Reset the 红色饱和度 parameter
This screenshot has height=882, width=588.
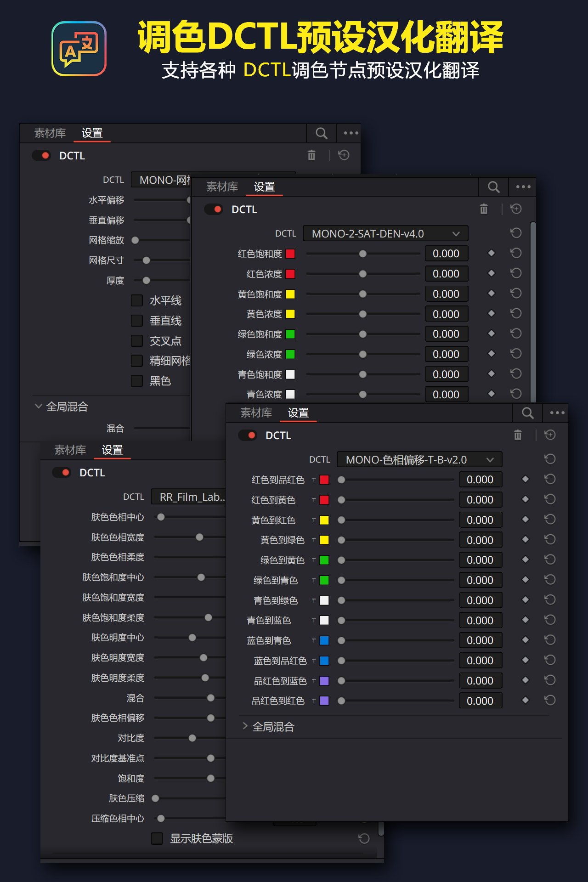(516, 253)
